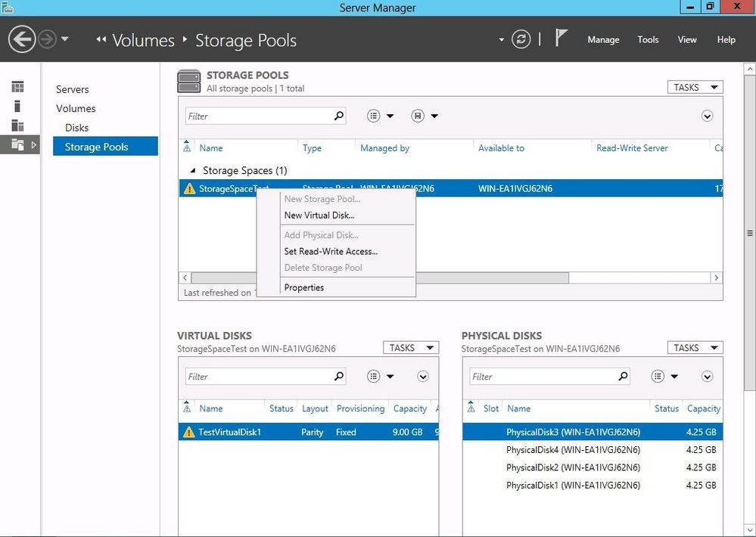Open the Physical Disks TASKS dropdown

point(695,348)
